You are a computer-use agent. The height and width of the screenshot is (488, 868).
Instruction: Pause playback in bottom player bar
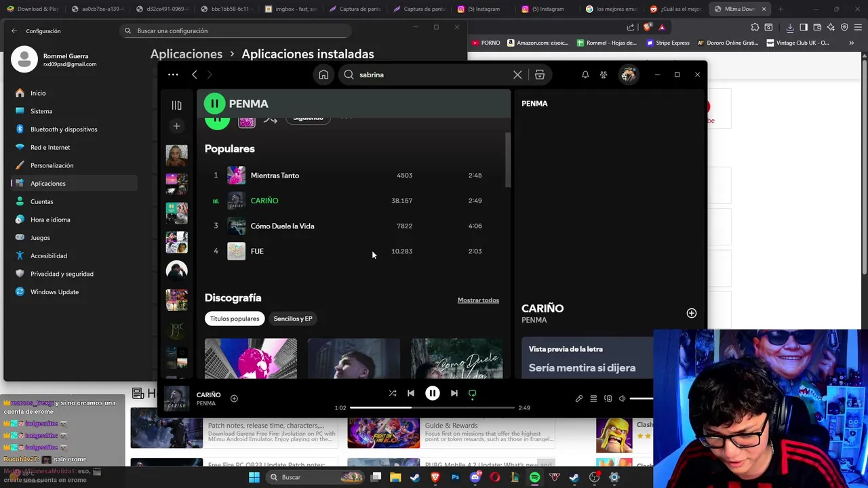pyautogui.click(x=433, y=393)
